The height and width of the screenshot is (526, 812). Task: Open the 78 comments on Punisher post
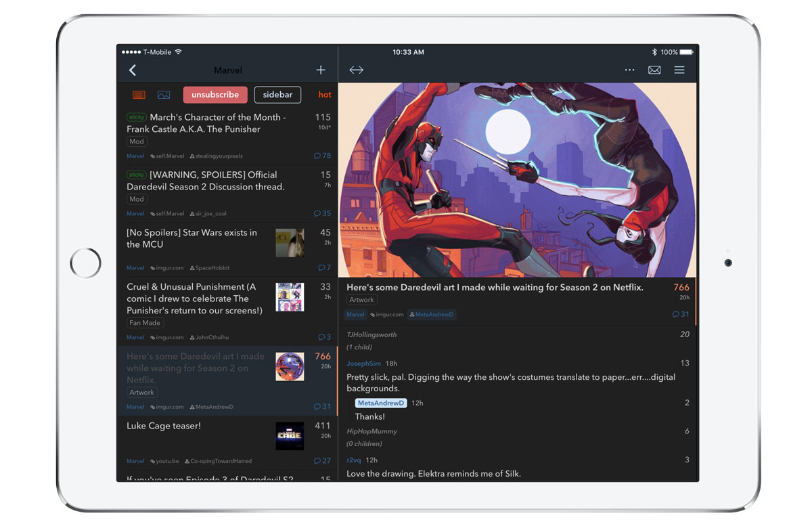(x=323, y=156)
